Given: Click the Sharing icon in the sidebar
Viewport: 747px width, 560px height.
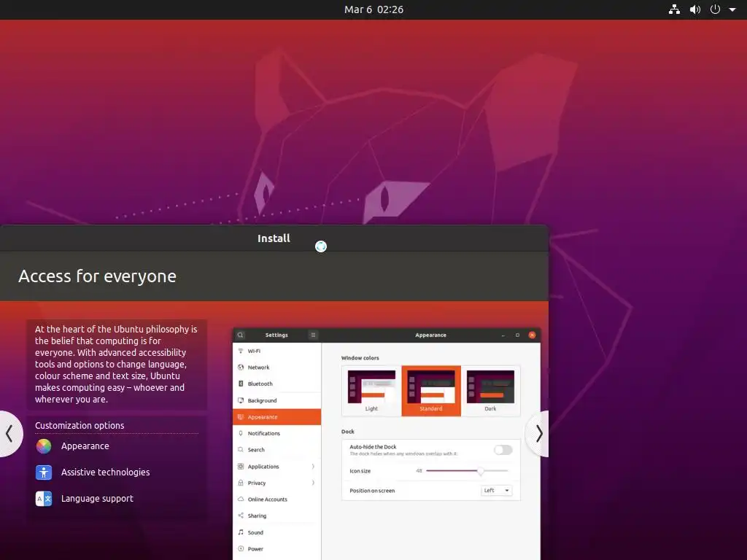Looking at the screenshot, I should (241, 516).
